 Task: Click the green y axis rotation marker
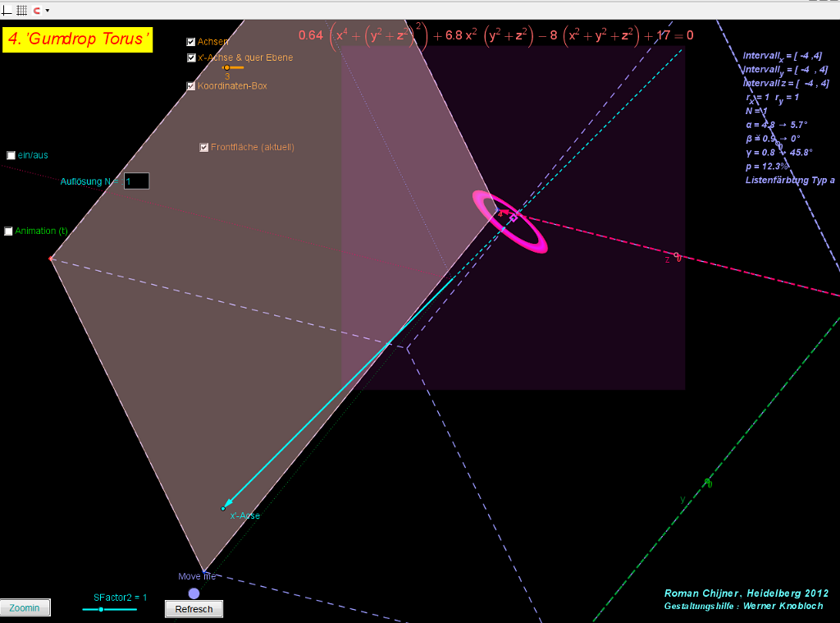(708, 484)
